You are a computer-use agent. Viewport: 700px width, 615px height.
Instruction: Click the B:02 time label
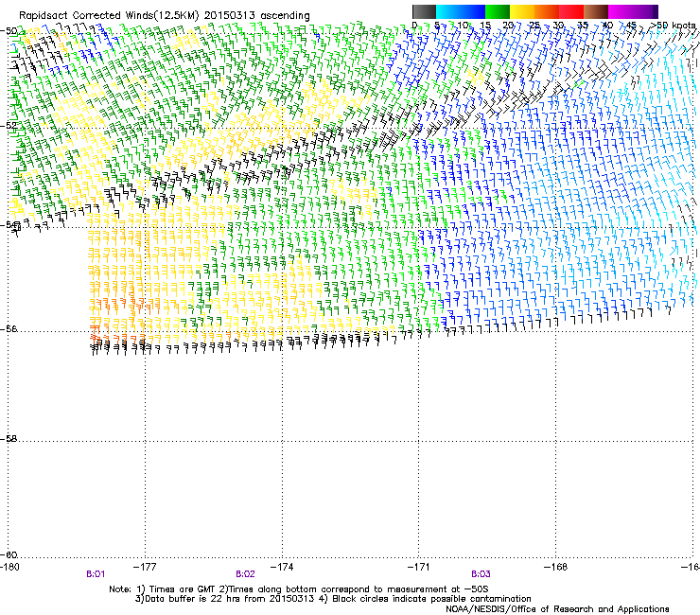(246, 574)
